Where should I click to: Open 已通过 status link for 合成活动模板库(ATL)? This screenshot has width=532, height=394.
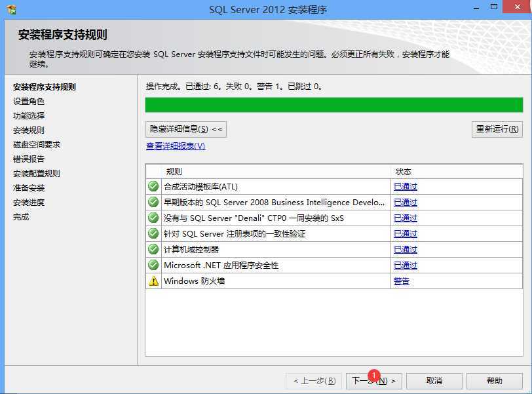(x=406, y=187)
